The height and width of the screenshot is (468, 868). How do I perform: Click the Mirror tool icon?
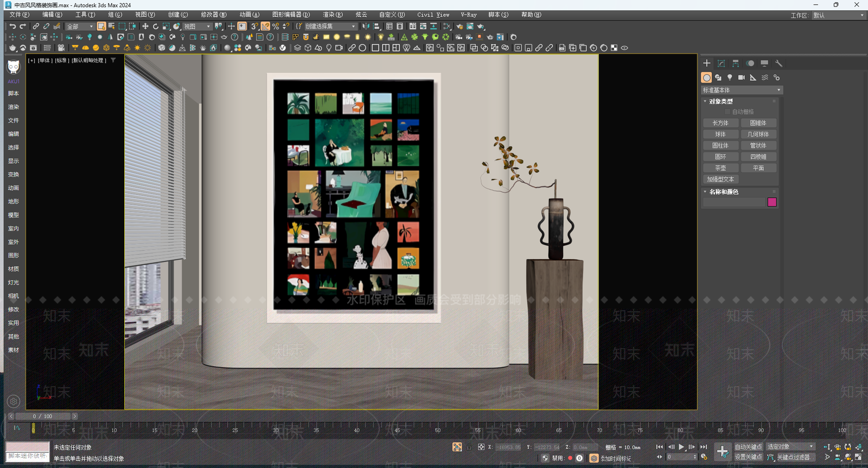point(366,26)
